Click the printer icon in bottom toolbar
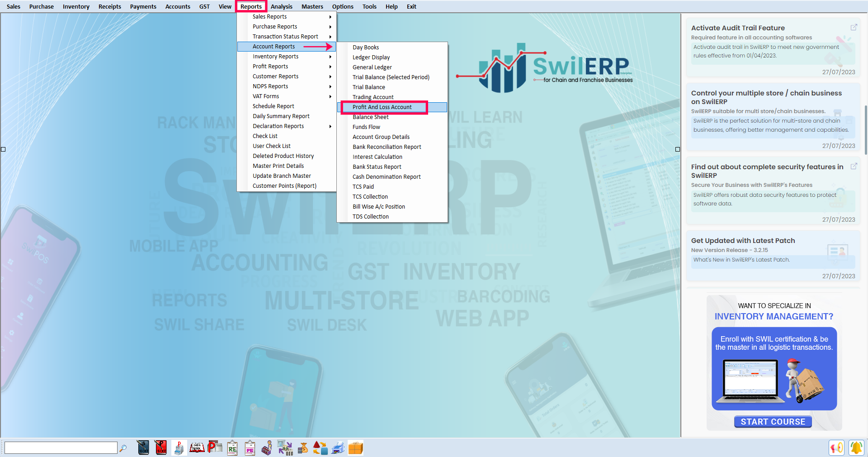This screenshot has height=457, width=868. [x=338, y=447]
